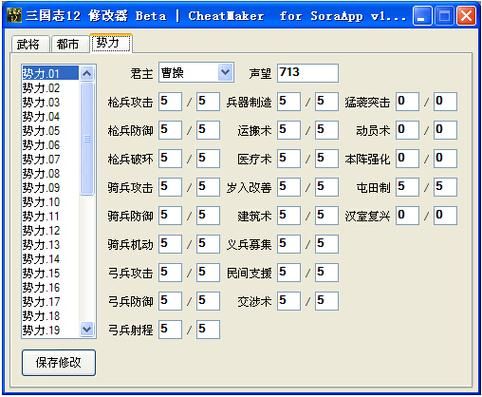Click the second 动员术 value field

[x=446, y=130]
